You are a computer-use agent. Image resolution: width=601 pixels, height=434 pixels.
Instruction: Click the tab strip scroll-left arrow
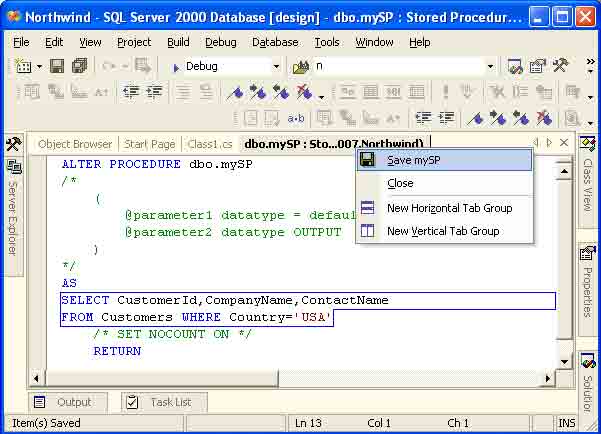pyautogui.click(x=536, y=143)
